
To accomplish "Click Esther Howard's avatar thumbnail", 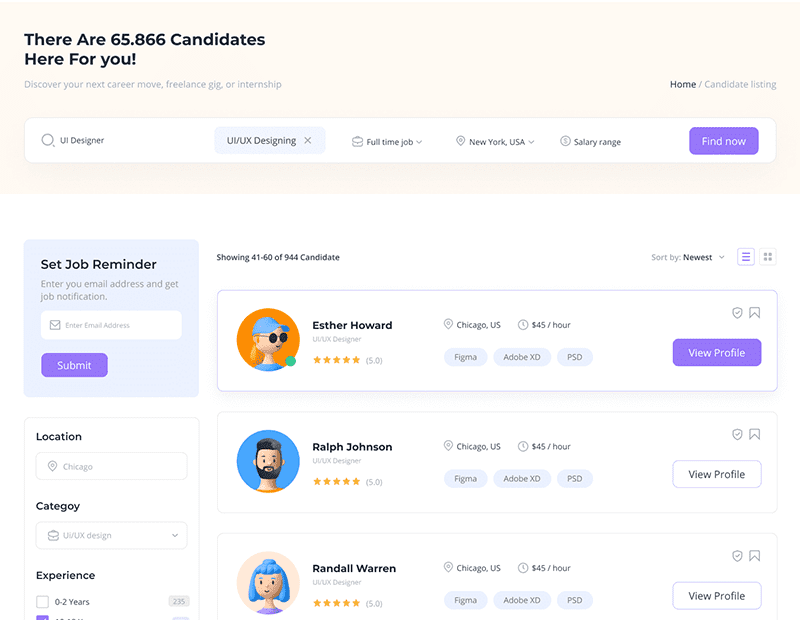I will point(268,340).
